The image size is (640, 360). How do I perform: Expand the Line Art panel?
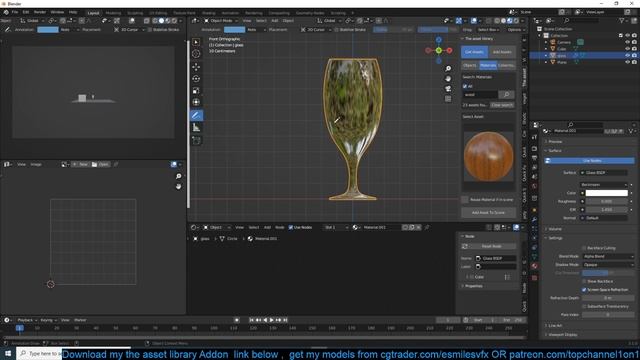[555, 326]
